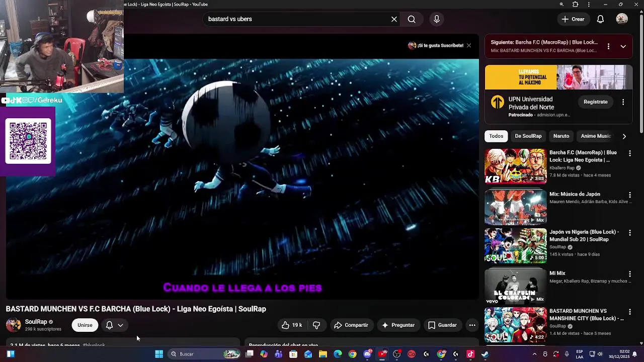Activate voice search microphone
This screenshot has width=644, height=362.
(x=437, y=19)
